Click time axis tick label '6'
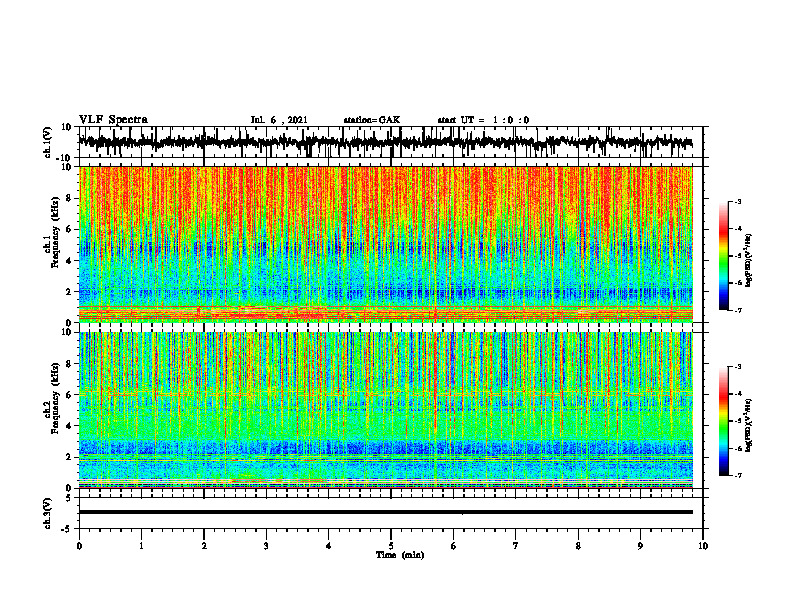 click(x=454, y=546)
